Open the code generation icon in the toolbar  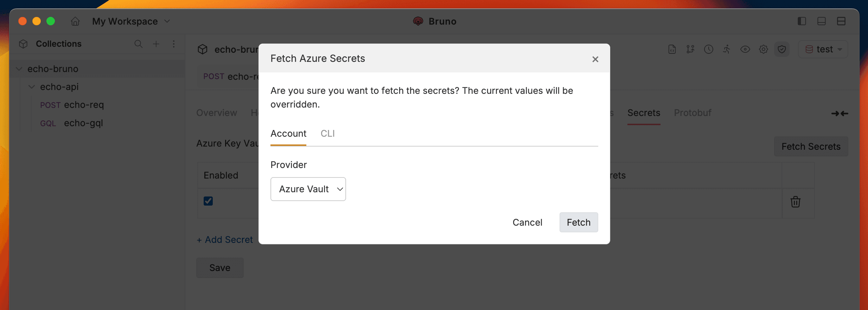pyautogui.click(x=672, y=49)
